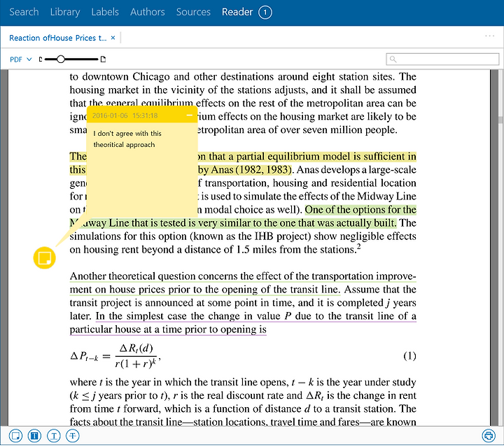Click the magnifier icon in search box
The image size is (504, 447).
tap(393, 59)
